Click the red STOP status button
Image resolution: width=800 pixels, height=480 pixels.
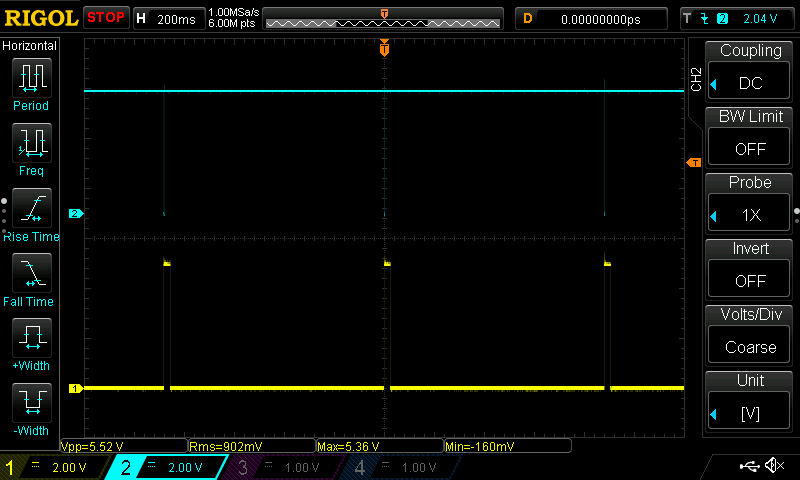pyautogui.click(x=106, y=17)
